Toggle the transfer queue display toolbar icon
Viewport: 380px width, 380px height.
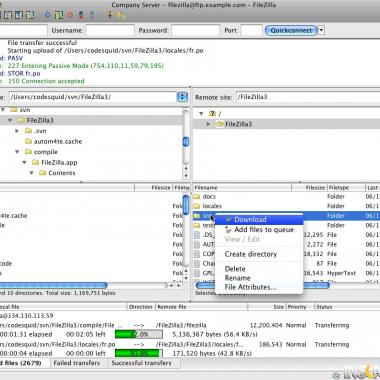click(x=30, y=15)
